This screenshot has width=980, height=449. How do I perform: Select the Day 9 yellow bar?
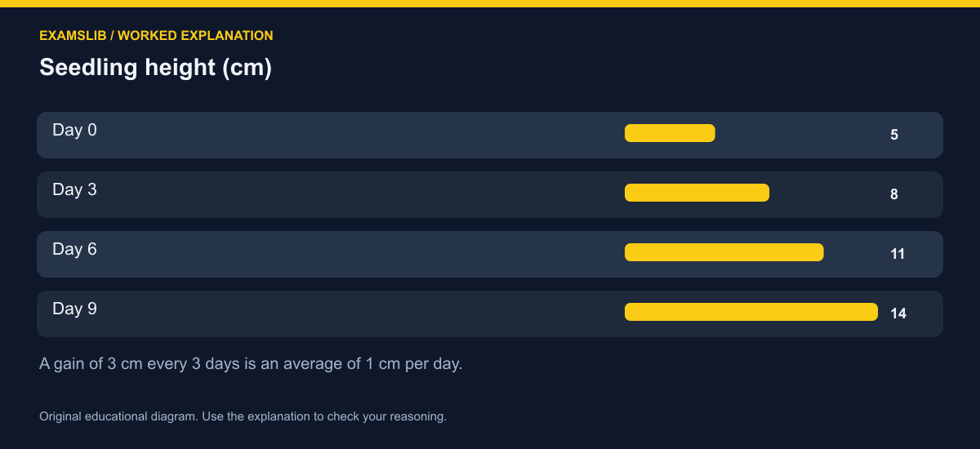751,312
